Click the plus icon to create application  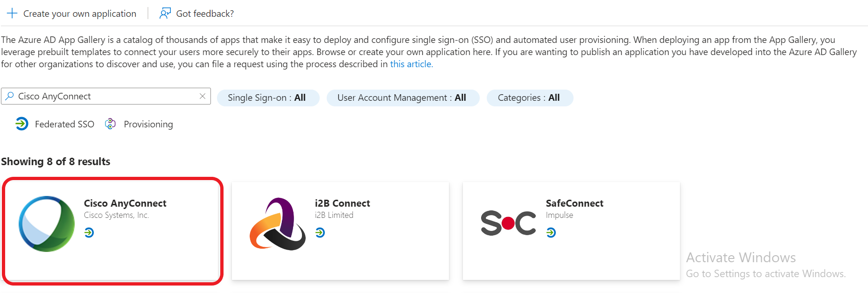click(12, 14)
